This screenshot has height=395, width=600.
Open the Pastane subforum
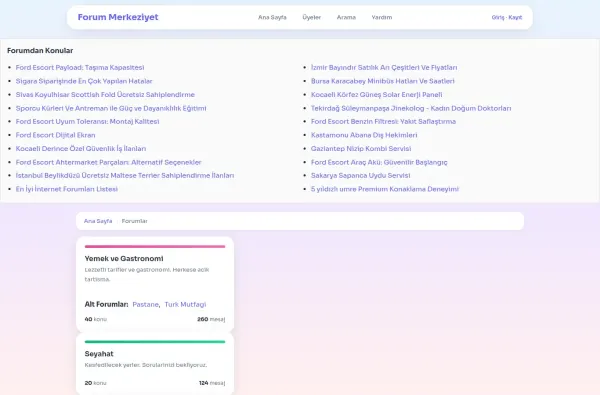145,305
